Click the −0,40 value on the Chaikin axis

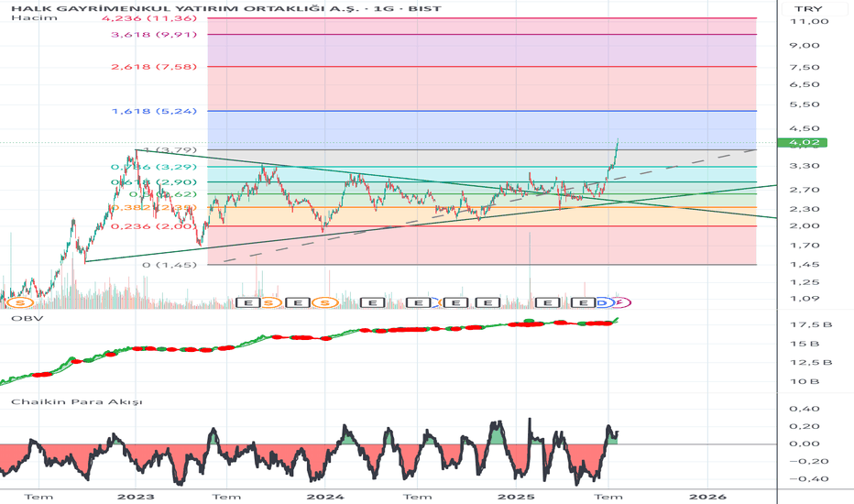tap(808, 479)
